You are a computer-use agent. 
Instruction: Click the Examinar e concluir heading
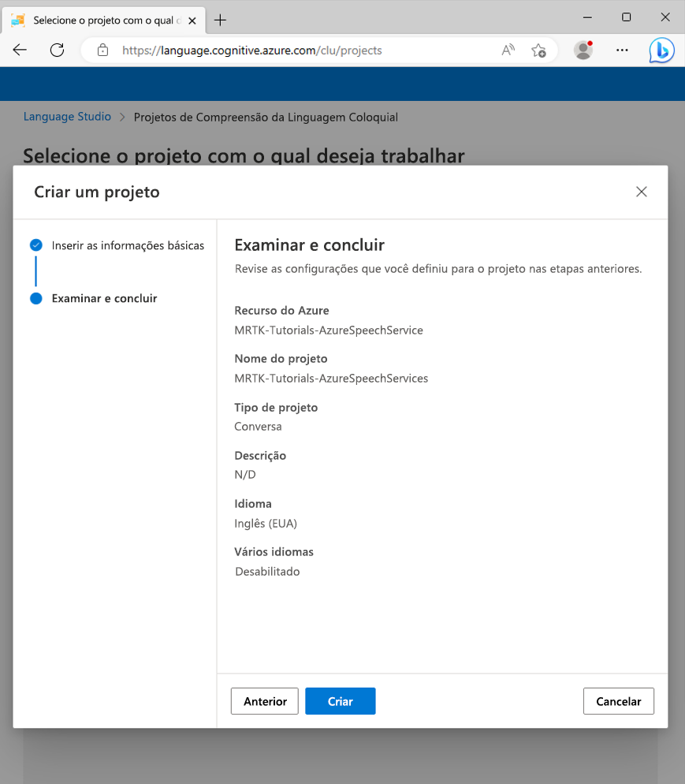[x=309, y=245]
